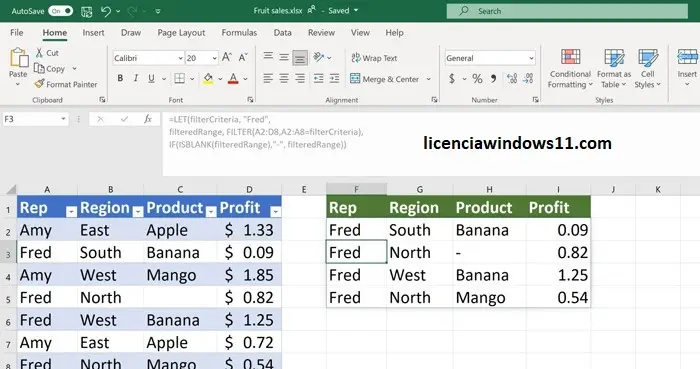Click the Accounting dollar format icon
Screen dimensions: 700x369
click(x=452, y=79)
